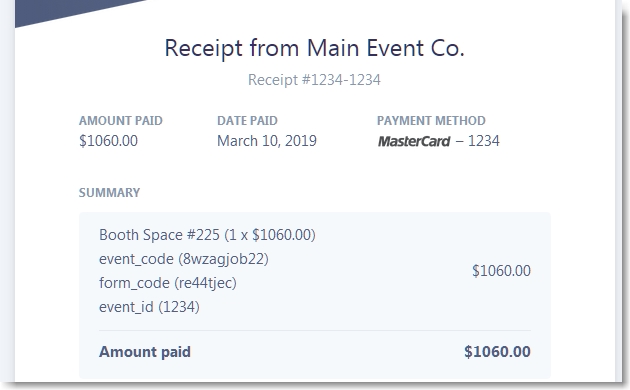Screen dimensions: 630x390
Task: Click the event_id (1234) line
Action: point(149,307)
